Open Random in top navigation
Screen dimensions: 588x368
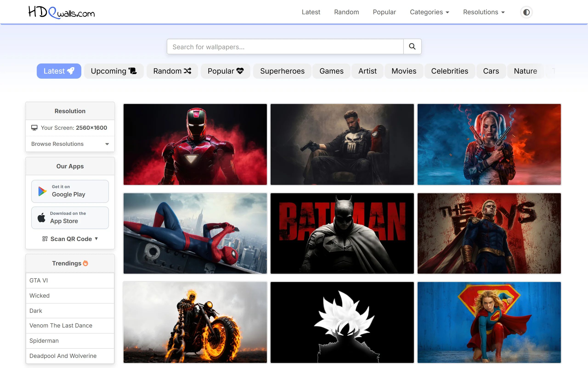point(346,12)
